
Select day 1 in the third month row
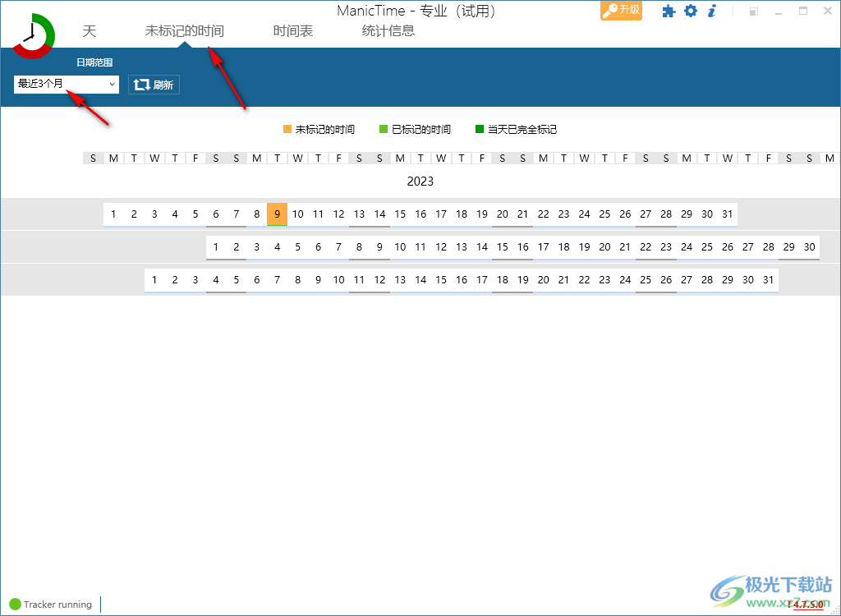tap(154, 279)
